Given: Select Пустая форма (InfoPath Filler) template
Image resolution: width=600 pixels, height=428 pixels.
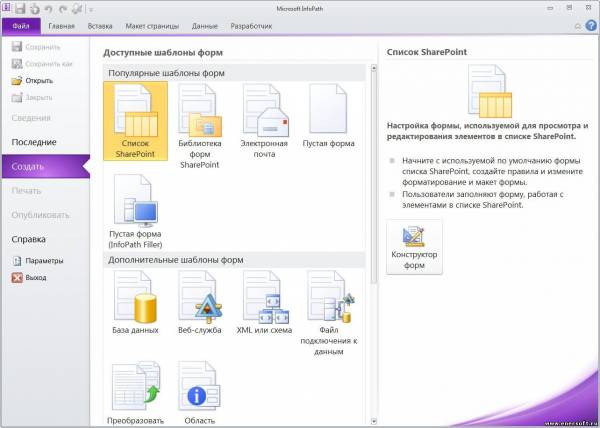Looking at the screenshot, I should [x=135, y=211].
